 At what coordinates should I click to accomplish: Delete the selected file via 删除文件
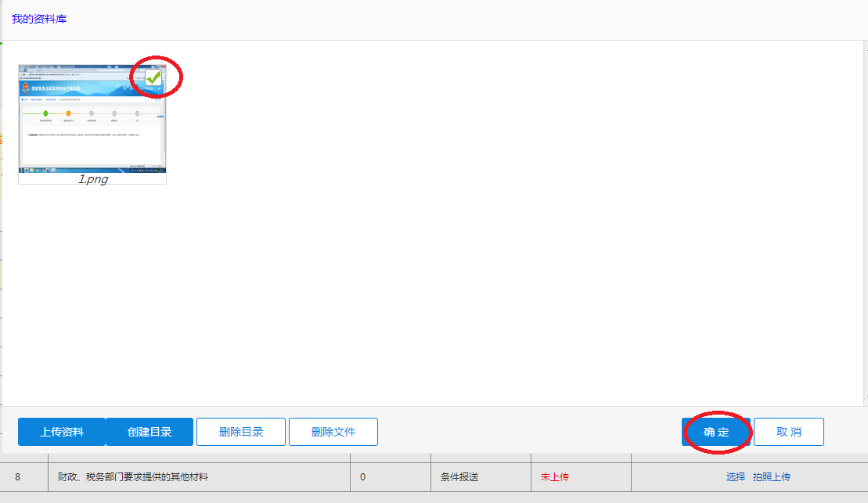tap(333, 432)
